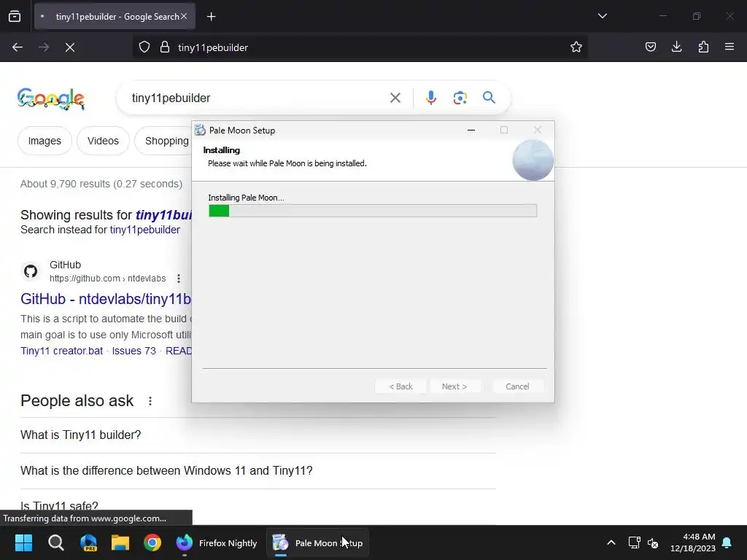Open a new browser tab
Image resolution: width=747 pixels, height=560 pixels.
click(x=211, y=17)
